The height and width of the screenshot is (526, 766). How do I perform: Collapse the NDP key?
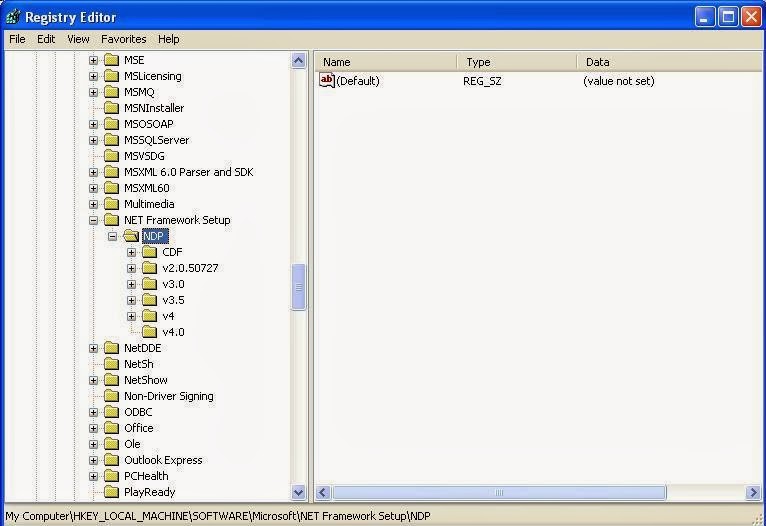[x=112, y=236]
